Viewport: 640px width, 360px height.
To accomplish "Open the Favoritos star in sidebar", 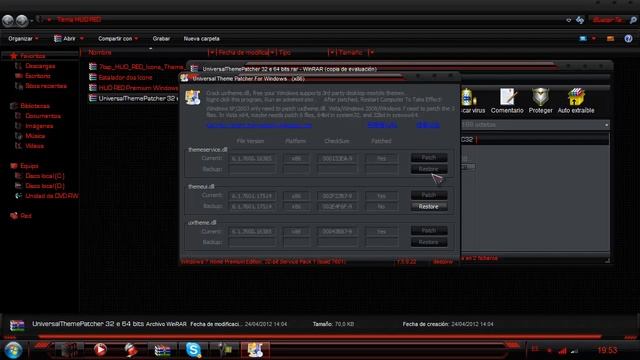I will [x=14, y=56].
